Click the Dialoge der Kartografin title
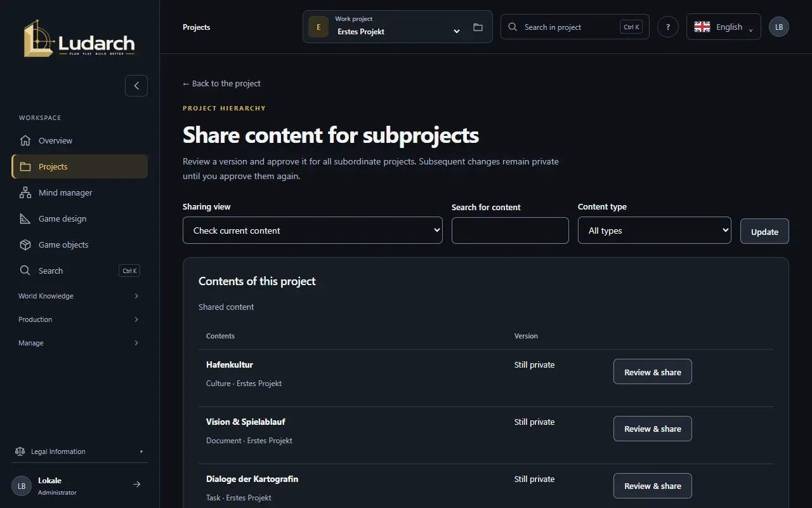The image size is (812, 508). (x=252, y=479)
